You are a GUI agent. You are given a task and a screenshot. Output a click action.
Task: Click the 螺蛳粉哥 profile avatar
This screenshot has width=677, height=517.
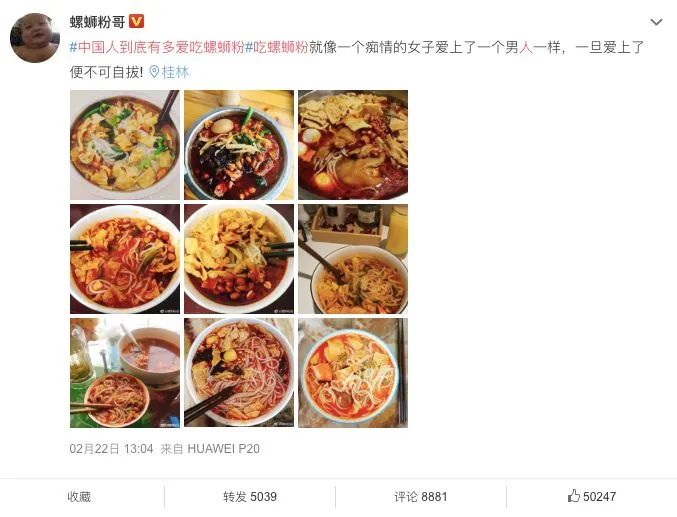coord(35,38)
